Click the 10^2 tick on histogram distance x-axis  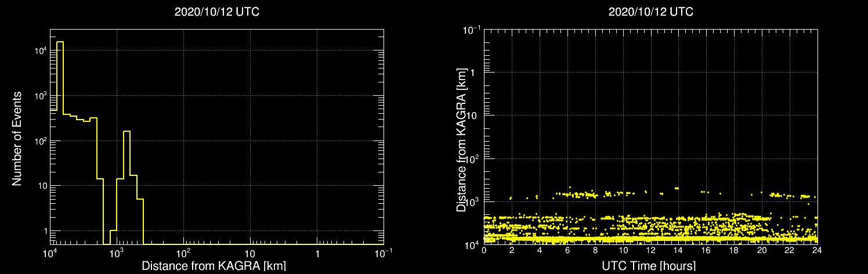coord(183,254)
